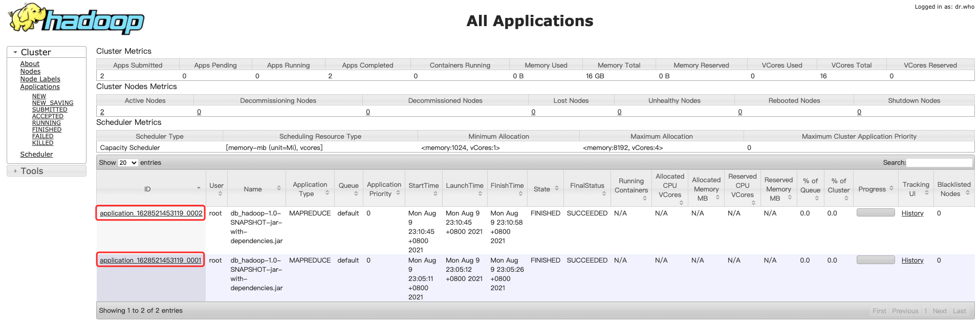Sort by Application Type column
This screenshot has width=980, height=324.
(310, 189)
